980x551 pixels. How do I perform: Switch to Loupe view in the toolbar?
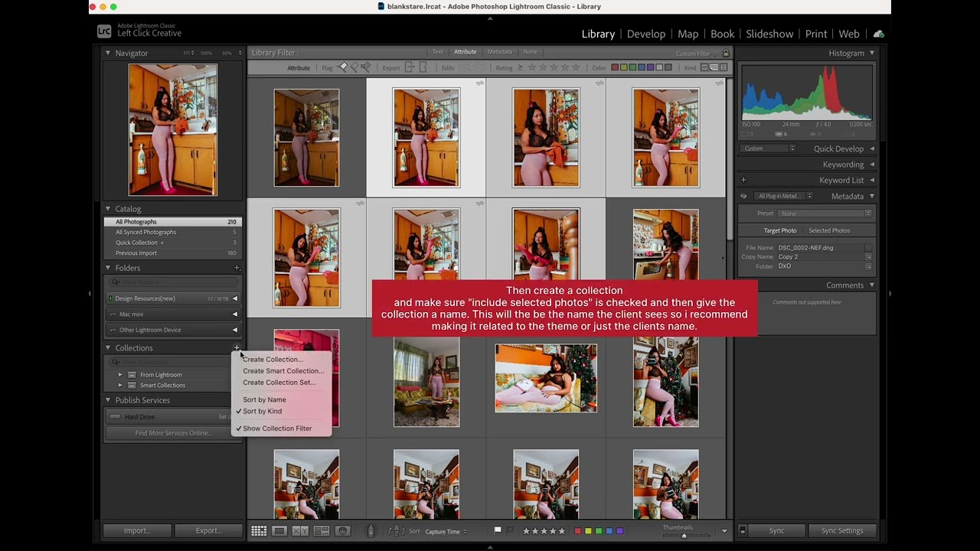(279, 531)
